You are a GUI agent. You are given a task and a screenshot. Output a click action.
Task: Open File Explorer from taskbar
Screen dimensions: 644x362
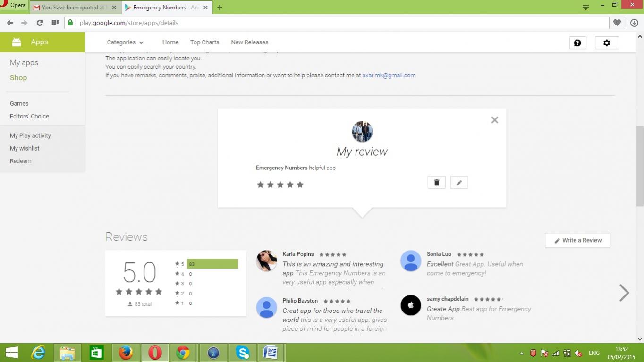pos(68,353)
